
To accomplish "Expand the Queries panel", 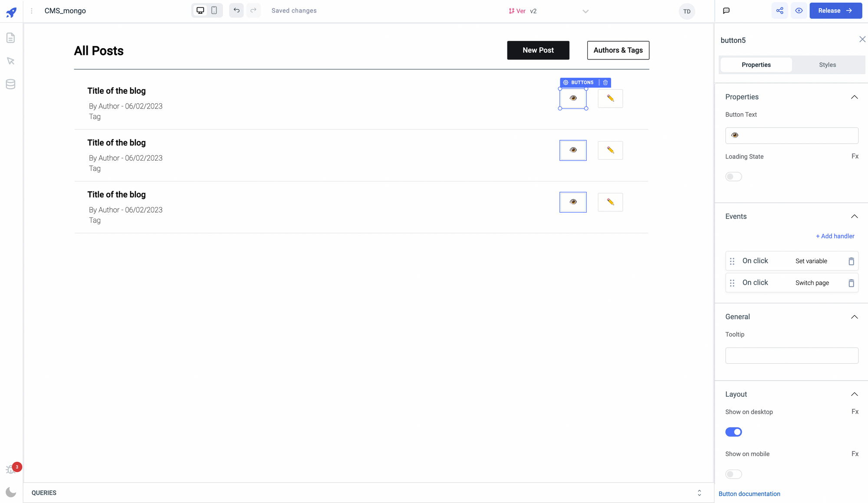I will [699, 493].
